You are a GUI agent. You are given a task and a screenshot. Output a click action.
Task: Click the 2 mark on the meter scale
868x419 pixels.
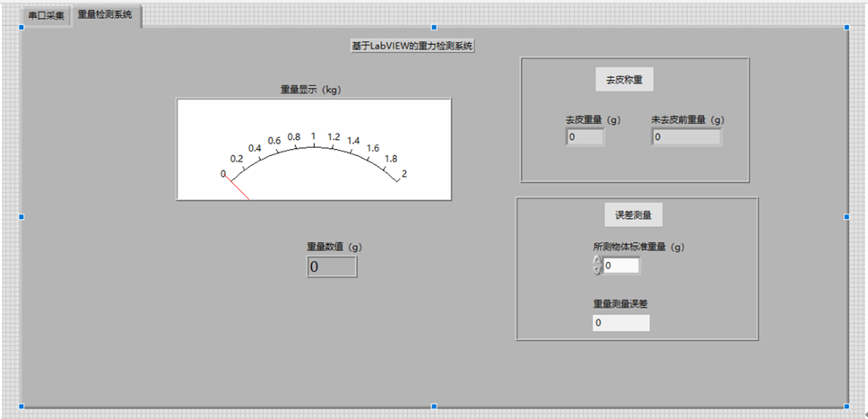(x=404, y=173)
